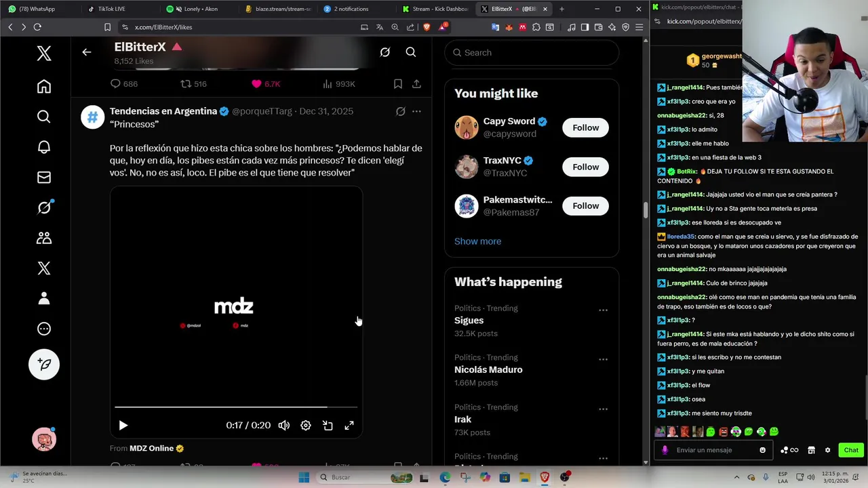View 993K views analytics
Screen dimensions: 868x488
pos(339,84)
